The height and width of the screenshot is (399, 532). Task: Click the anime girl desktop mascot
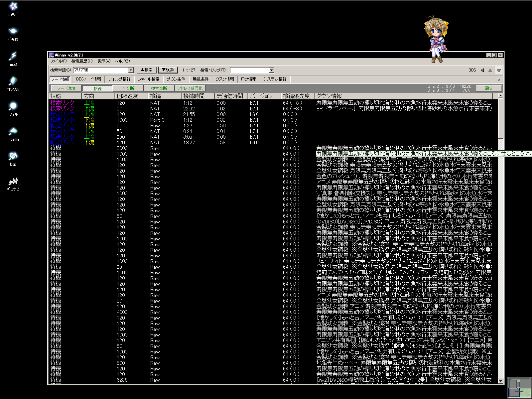[x=437, y=39]
